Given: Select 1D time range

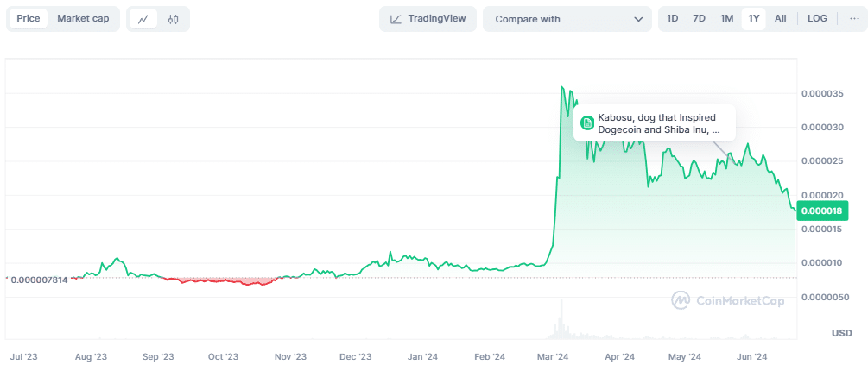Looking at the screenshot, I should click(673, 19).
